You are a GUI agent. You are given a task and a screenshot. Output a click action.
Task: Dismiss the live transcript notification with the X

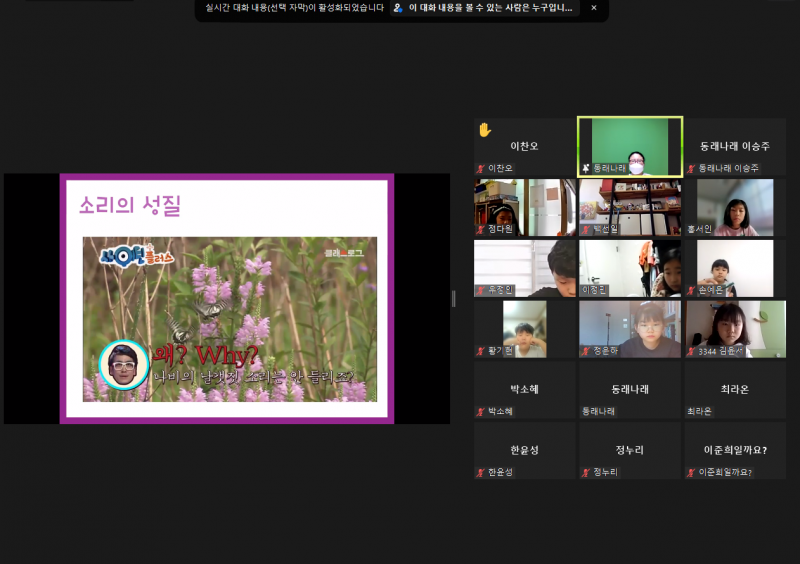point(594,8)
